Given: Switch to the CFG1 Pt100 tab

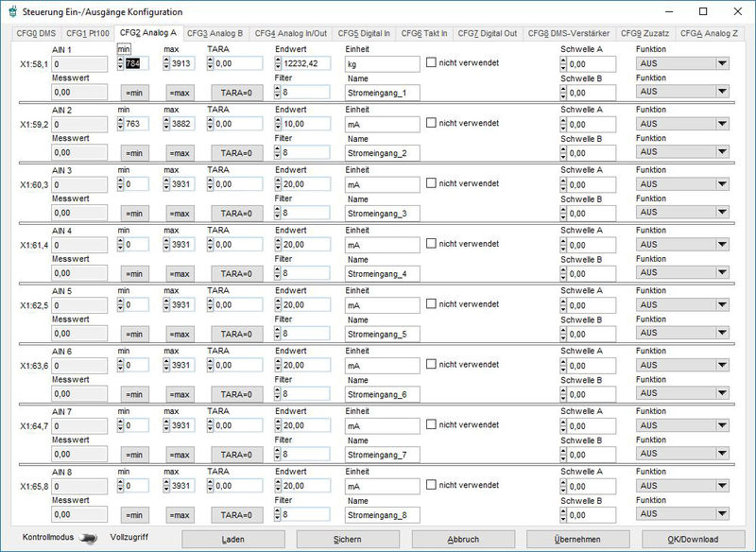Looking at the screenshot, I should point(87,33).
